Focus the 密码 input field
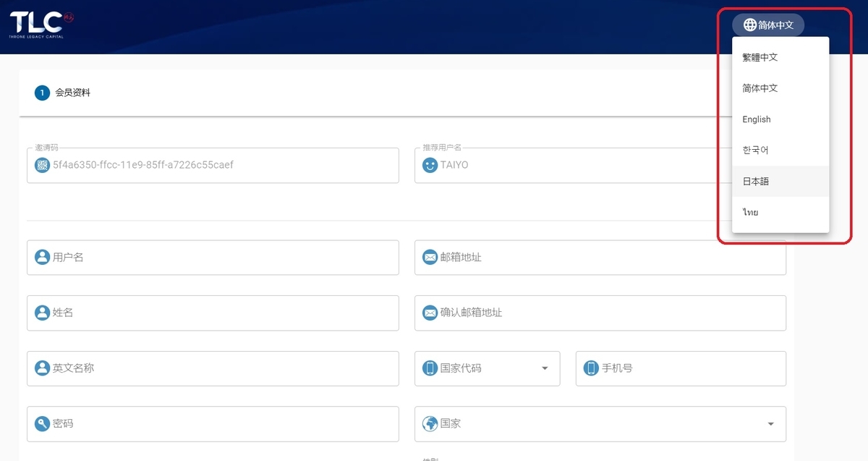868x461 pixels. click(x=213, y=424)
